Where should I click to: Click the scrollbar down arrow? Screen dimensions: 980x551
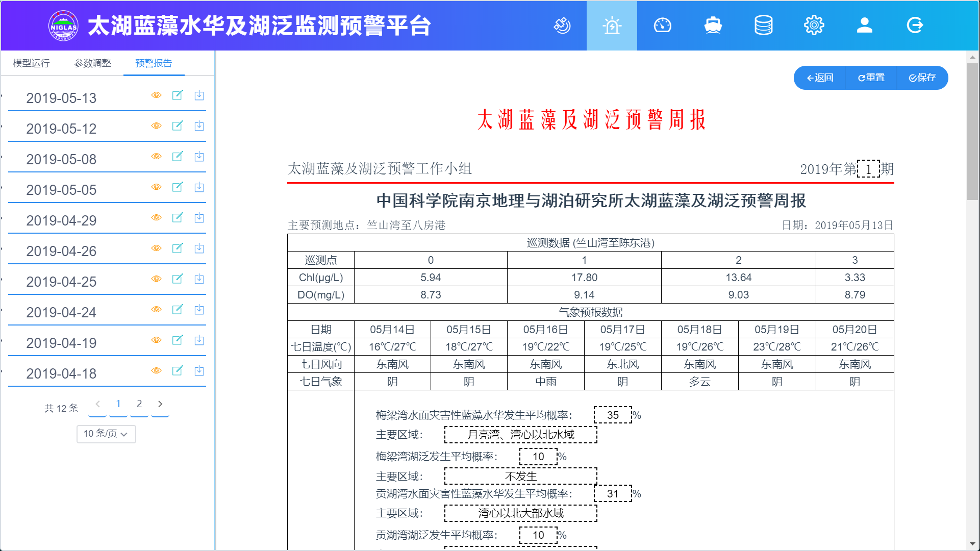coord(972,544)
